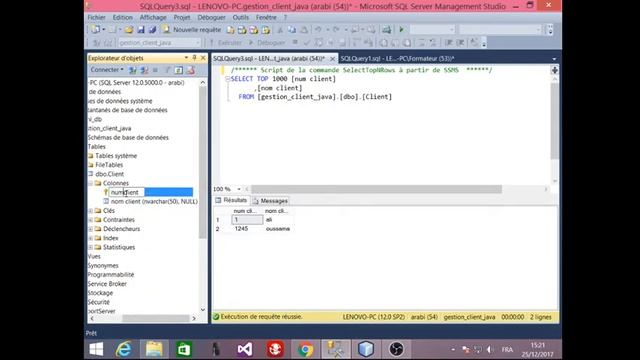
Task: Click the Déboguer button in SQL toolbar
Action: pyautogui.click(x=267, y=43)
